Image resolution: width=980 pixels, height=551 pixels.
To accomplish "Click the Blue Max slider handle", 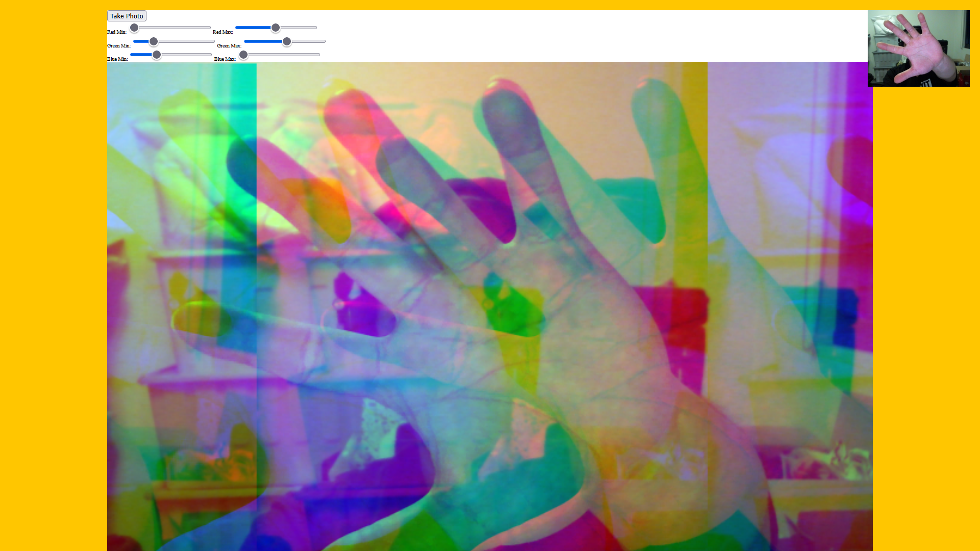I will tap(243, 55).
